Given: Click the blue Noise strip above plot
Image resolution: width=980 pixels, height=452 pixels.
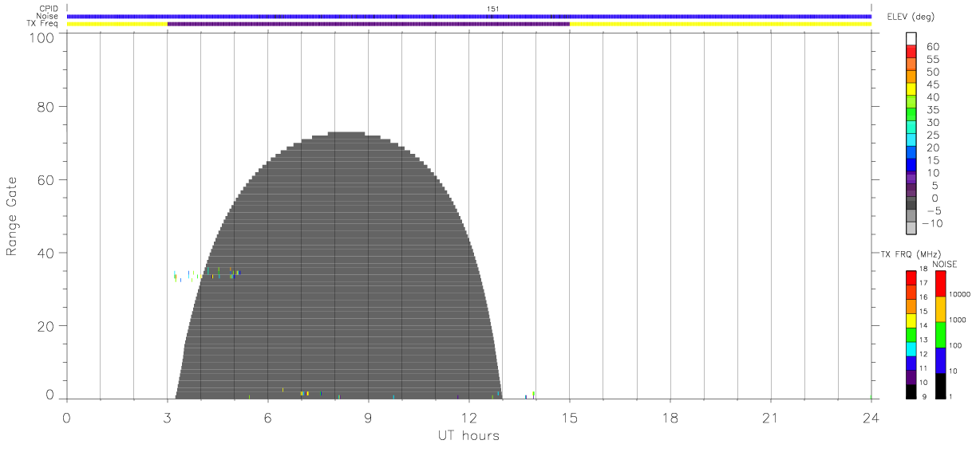Looking at the screenshot, I should point(468,16).
